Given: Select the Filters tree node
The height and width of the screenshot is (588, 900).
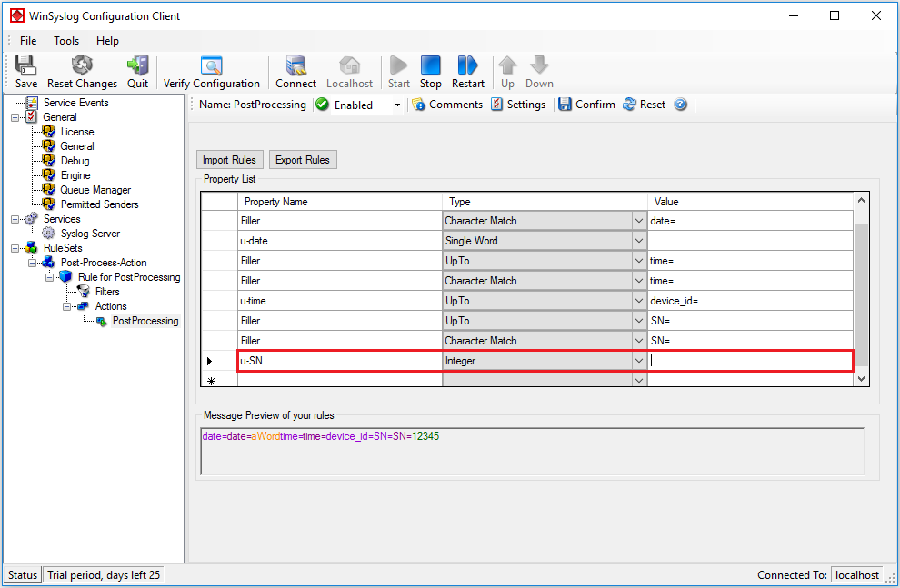Looking at the screenshot, I should [x=107, y=292].
